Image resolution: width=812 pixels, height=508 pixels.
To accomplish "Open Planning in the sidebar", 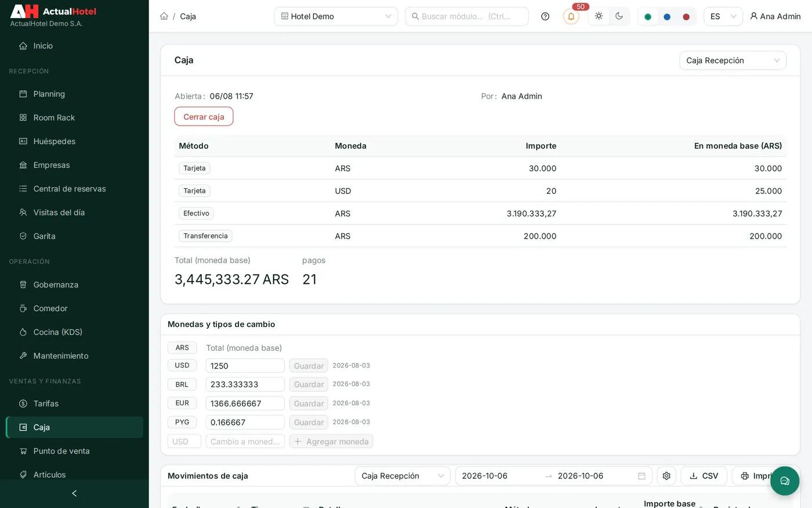I will click(x=74, y=94).
